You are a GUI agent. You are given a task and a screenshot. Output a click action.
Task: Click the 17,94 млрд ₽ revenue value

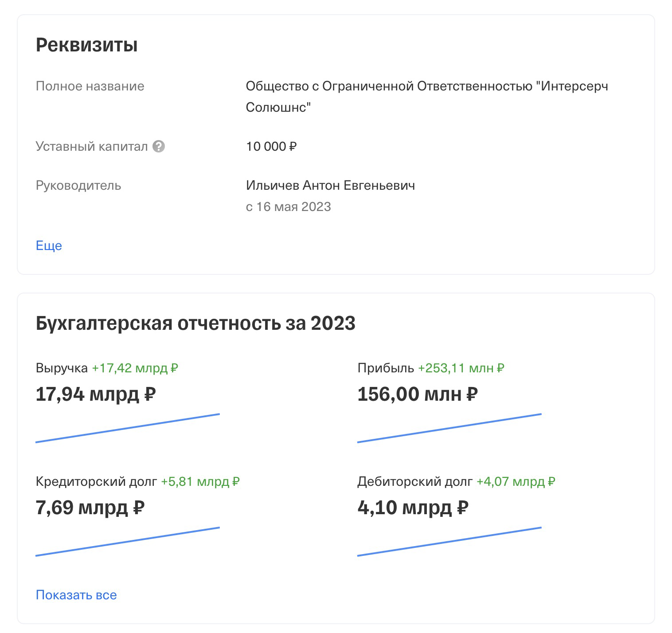click(x=96, y=394)
